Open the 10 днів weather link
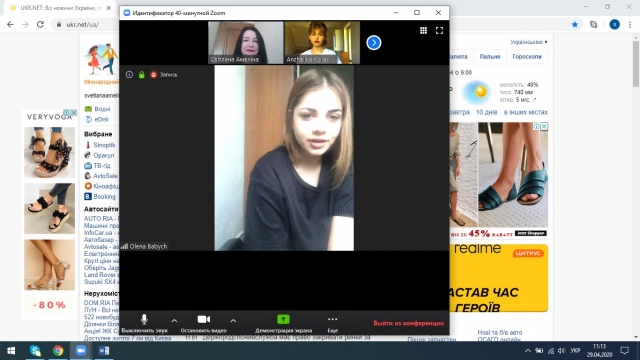This screenshot has width=640, height=360. click(487, 112)
